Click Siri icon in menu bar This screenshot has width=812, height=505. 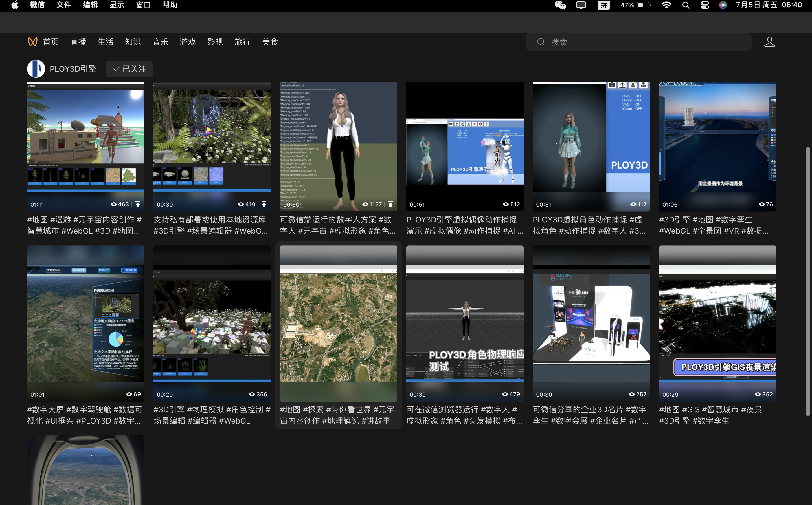pos(722,5)
